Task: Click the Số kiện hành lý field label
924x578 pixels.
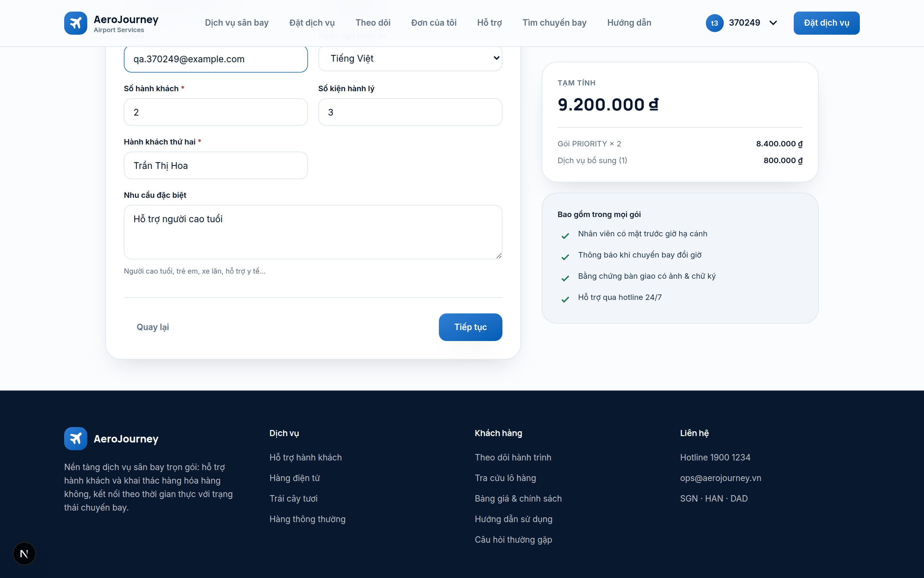Action: point(346,89)
